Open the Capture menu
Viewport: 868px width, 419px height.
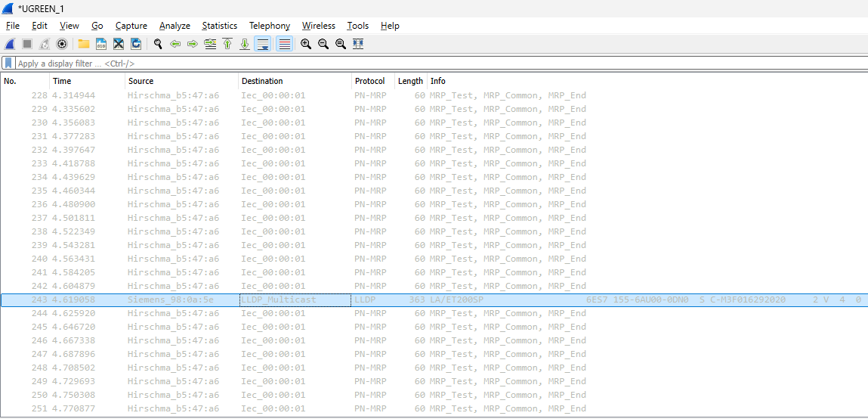[x=131, y=26]
